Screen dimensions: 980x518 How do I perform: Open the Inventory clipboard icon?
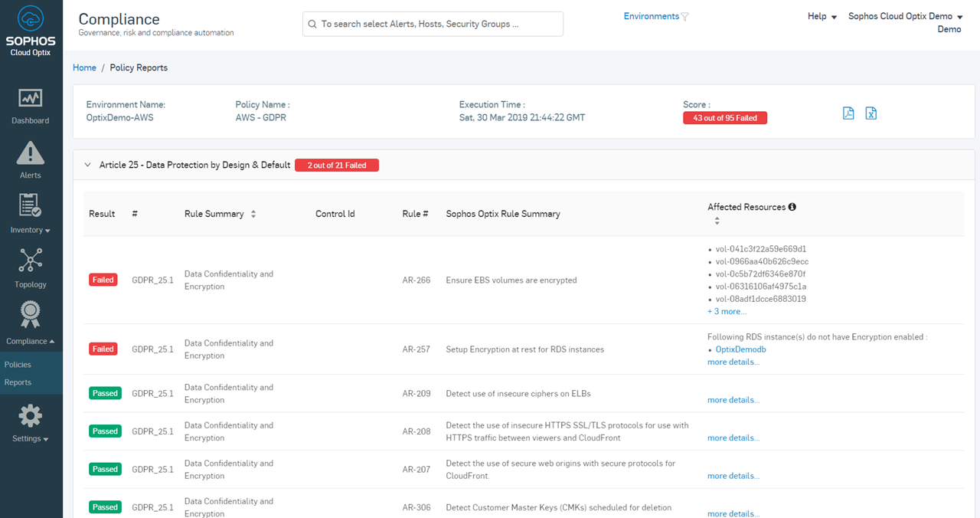(x=31, y=206)
